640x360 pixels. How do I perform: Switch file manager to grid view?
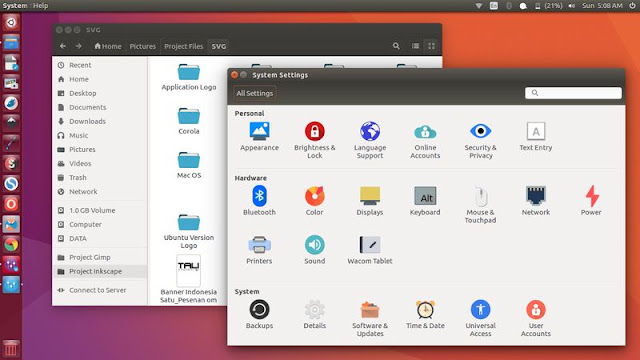click(431, 46)
